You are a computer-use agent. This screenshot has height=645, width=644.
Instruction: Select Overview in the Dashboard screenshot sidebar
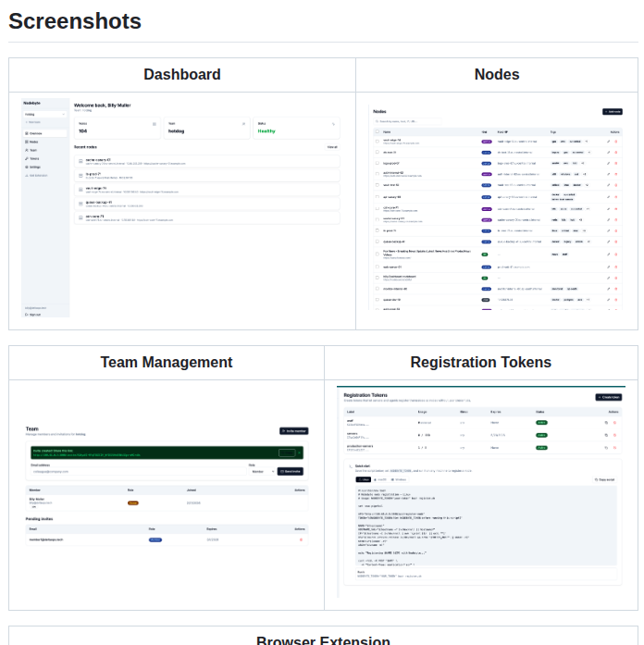pos(44,133)
